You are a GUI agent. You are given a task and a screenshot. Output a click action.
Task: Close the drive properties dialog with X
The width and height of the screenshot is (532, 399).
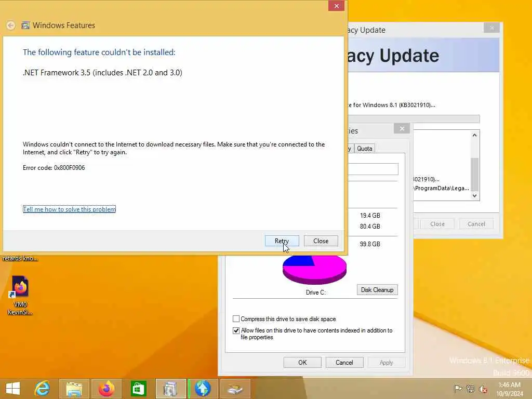402,129
